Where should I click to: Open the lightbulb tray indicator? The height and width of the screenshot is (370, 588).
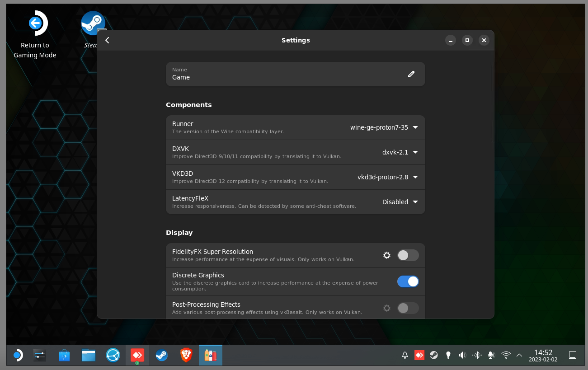click(448, 355)
